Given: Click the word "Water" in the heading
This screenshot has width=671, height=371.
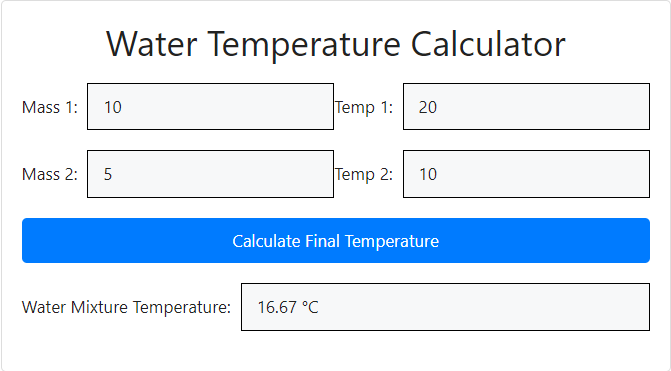Looking at the screenshot, I should (x=151, y=45).
